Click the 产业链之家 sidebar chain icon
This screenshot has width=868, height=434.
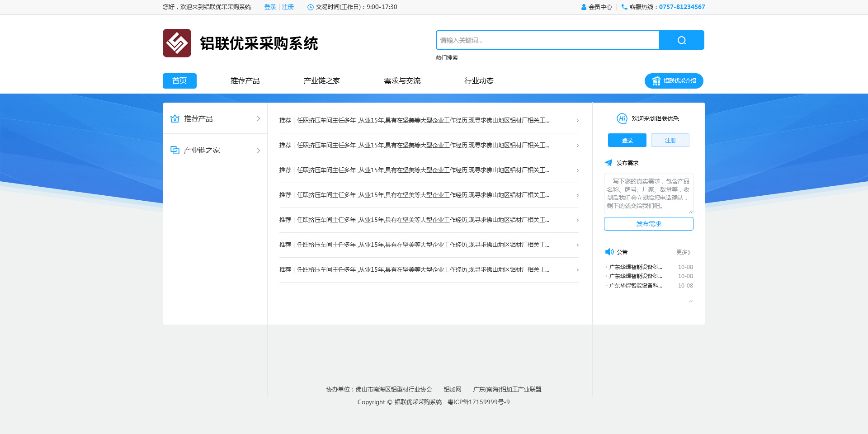click(x=175, y=150)
